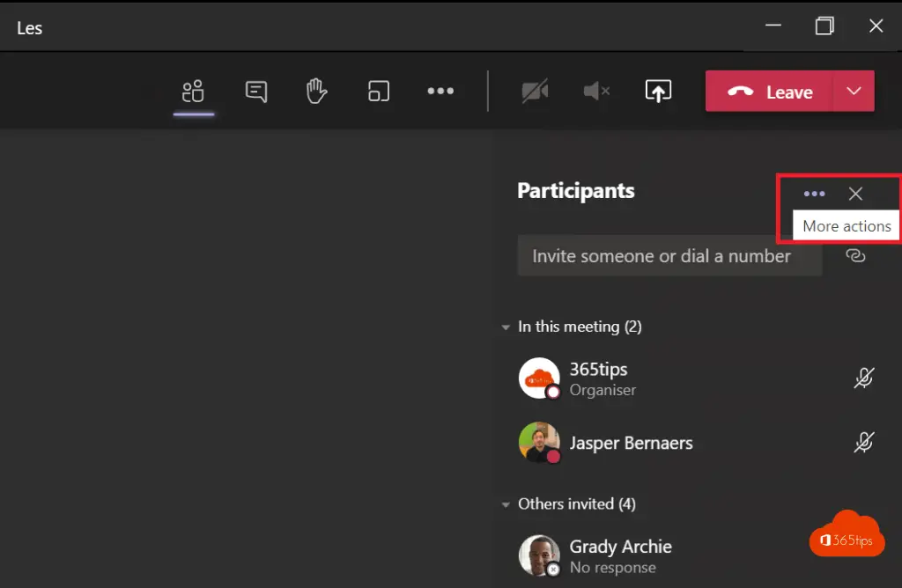902x588 pixels.
Task: Toggle the Show participants panel icon
Action: tap(193, 92)
